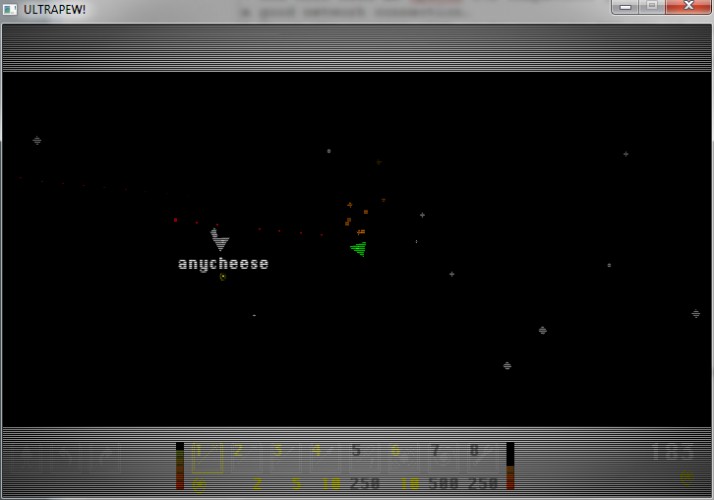Image resolution: width=714 pixels, height=500 pixels.
Task: Click the right vertical energy gauge
Action: [510, 466]
